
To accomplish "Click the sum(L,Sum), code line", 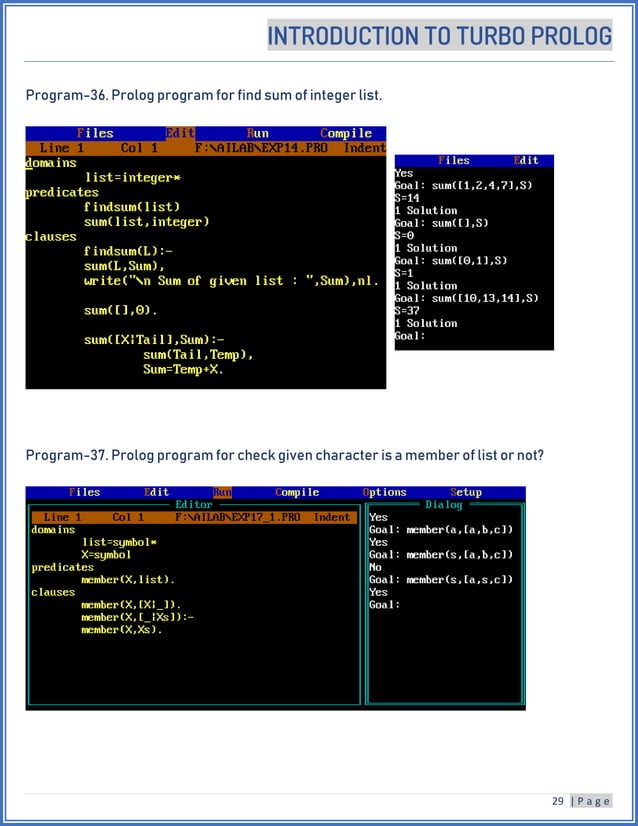I will point(124,266).
